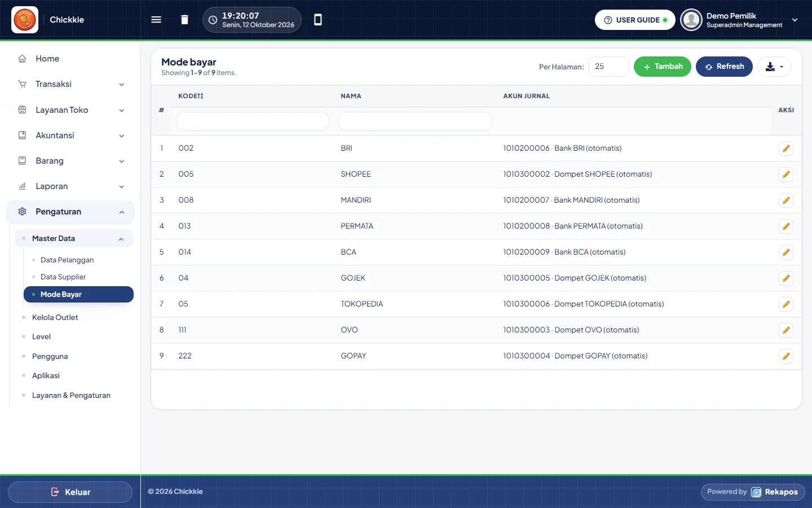
Task: Focus the KODE filter input field
Action: [253, 121]
